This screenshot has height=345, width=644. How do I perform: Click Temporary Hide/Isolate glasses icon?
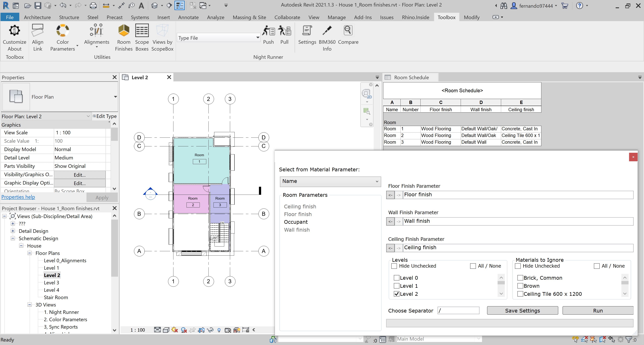pos(210,330)
